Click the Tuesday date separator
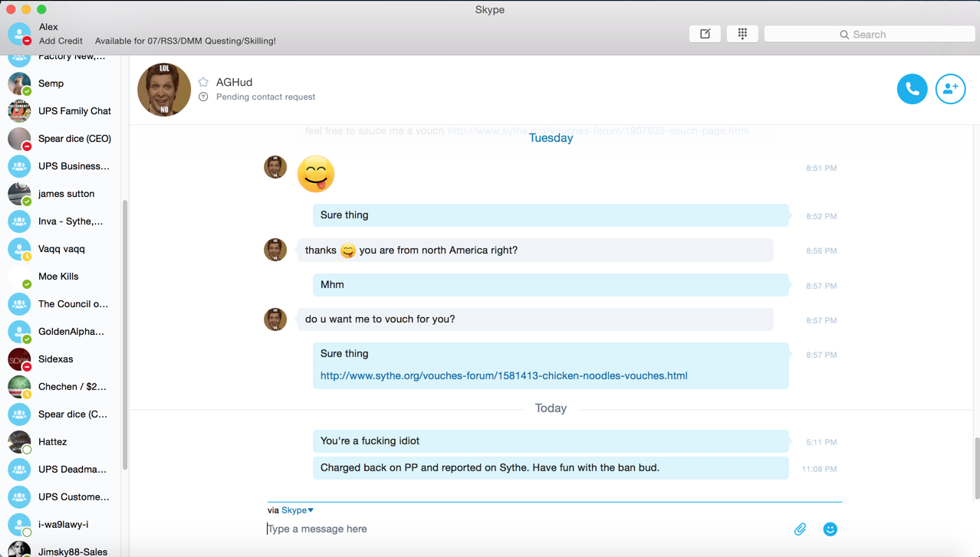This screenshot has width=980, height=557. 551,138
